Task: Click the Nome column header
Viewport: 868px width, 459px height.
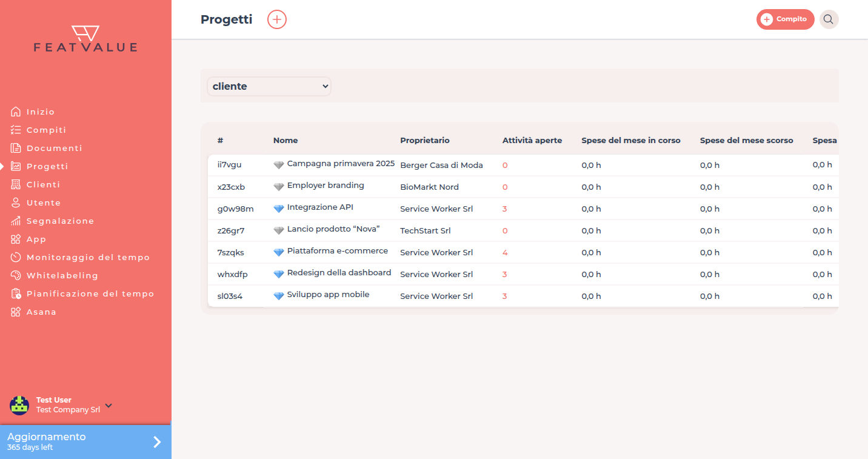Action: point(285,140)
